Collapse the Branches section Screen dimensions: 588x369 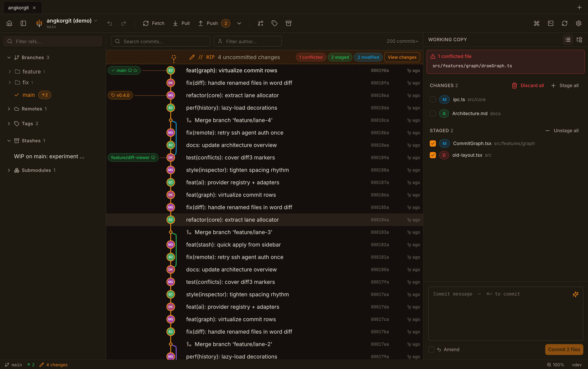pyautogui.click(x=9, y=57)
